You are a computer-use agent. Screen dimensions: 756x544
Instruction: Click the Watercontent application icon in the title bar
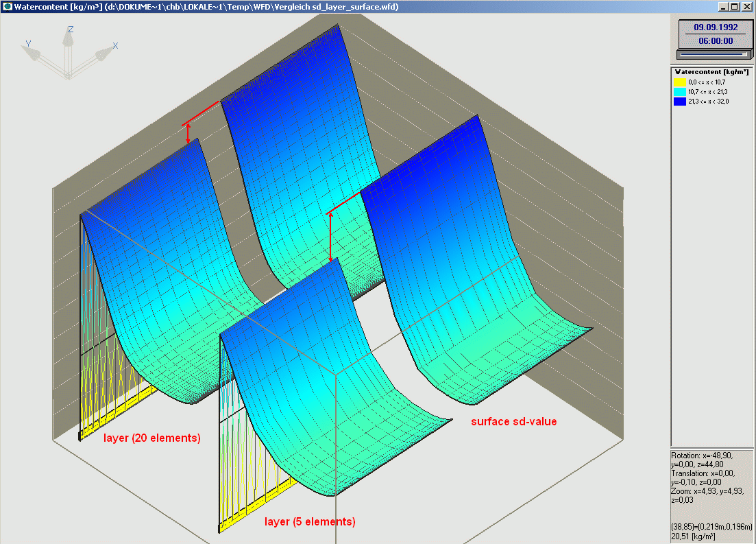point(8,7)
